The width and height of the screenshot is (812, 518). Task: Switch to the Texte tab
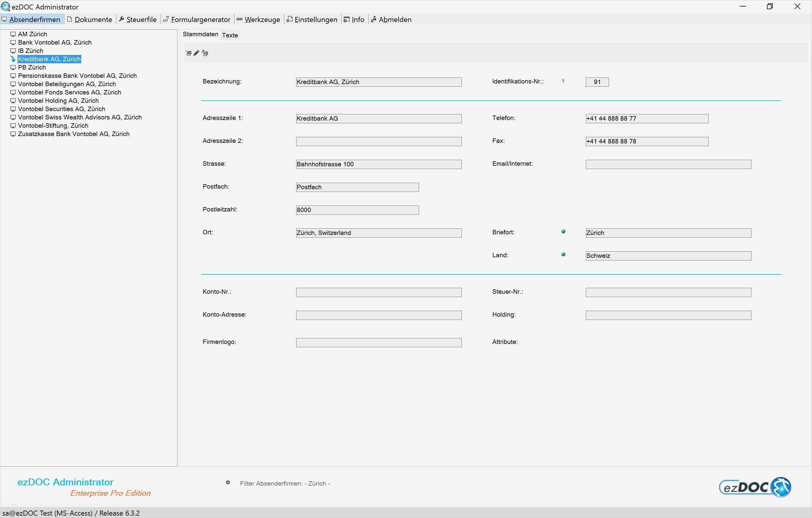[230, 35]
